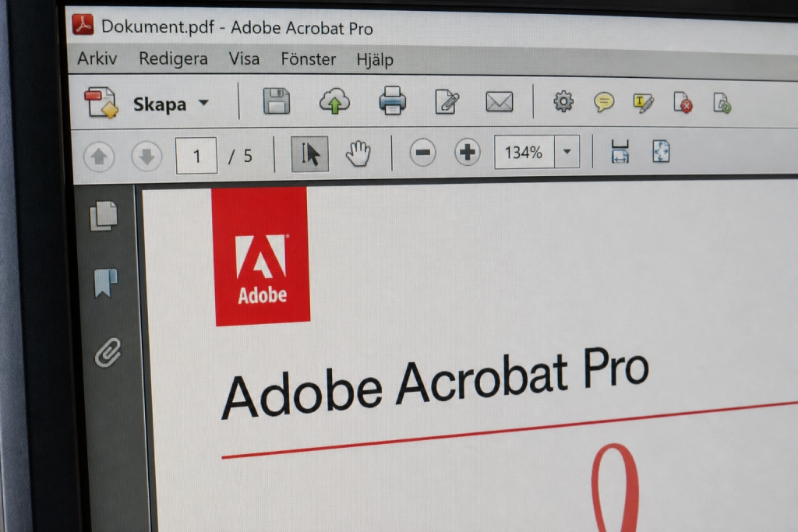The image size is (798, 532).
Task: Open the page thumbnails side panel
Action: (104, 216)
